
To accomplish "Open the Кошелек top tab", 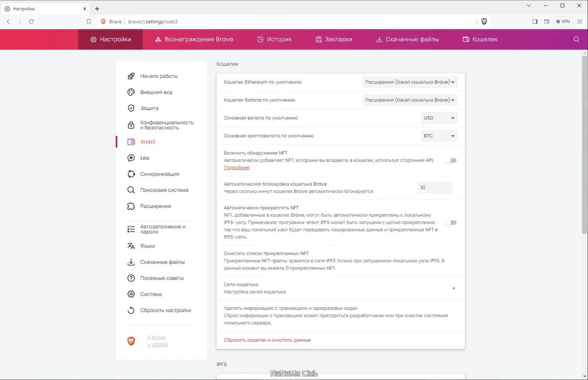I will 480,39.
